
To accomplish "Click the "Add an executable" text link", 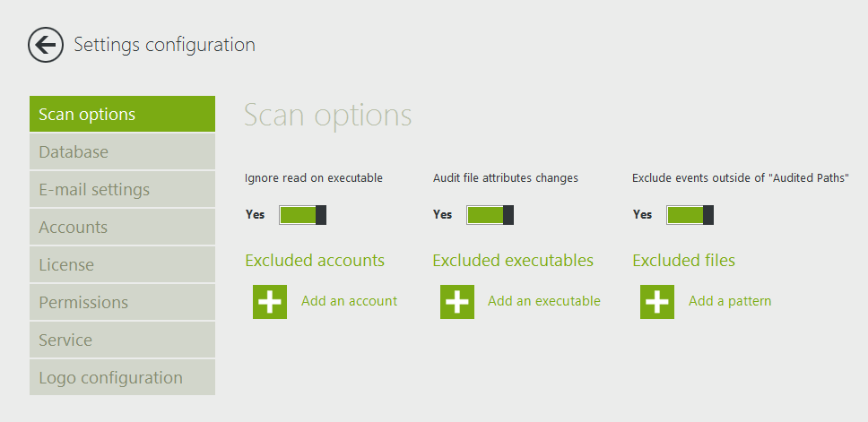I will (543, 301).
